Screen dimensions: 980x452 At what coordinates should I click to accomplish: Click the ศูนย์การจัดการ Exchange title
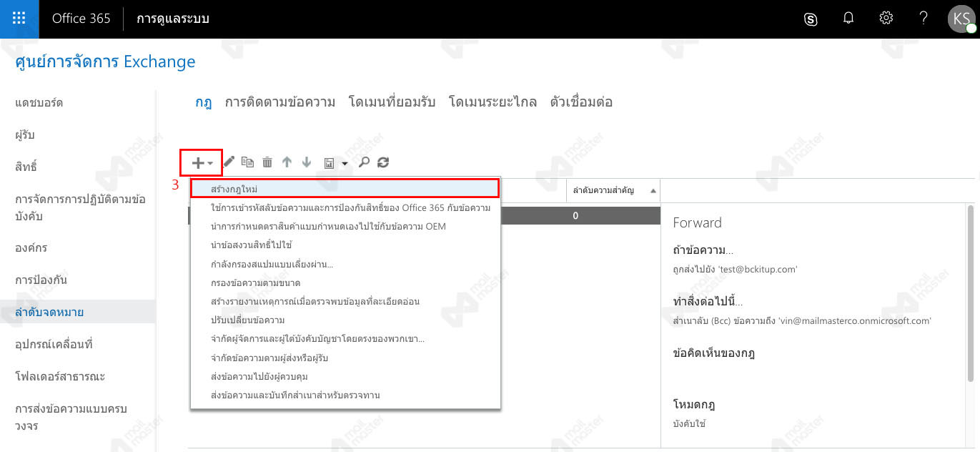pyautogui.click(x=105, y=62)
